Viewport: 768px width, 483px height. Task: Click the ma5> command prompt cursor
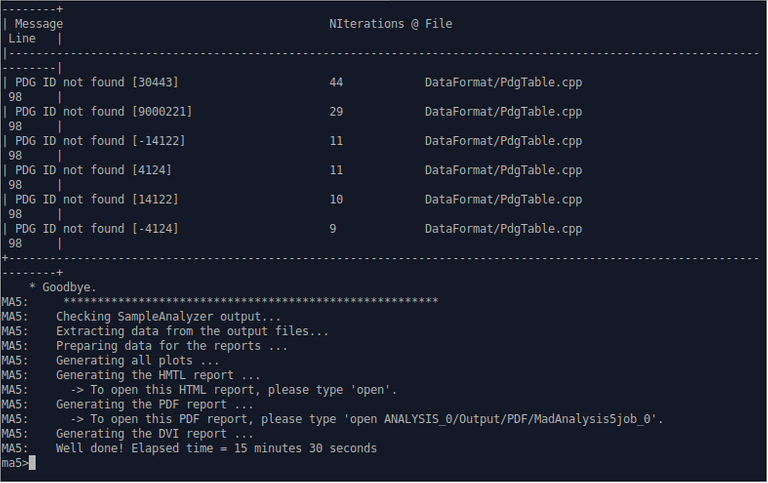pos(32,463)
